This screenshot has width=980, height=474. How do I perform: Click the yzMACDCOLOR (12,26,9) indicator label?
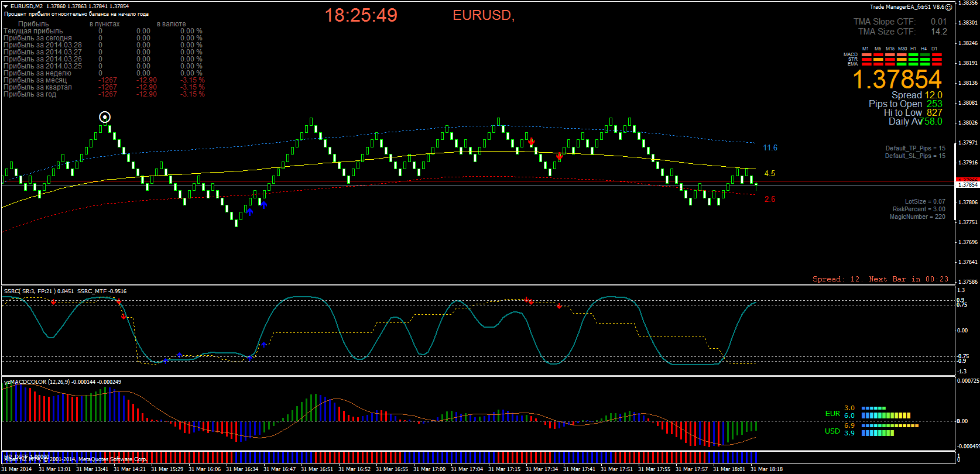pos(63,382)
